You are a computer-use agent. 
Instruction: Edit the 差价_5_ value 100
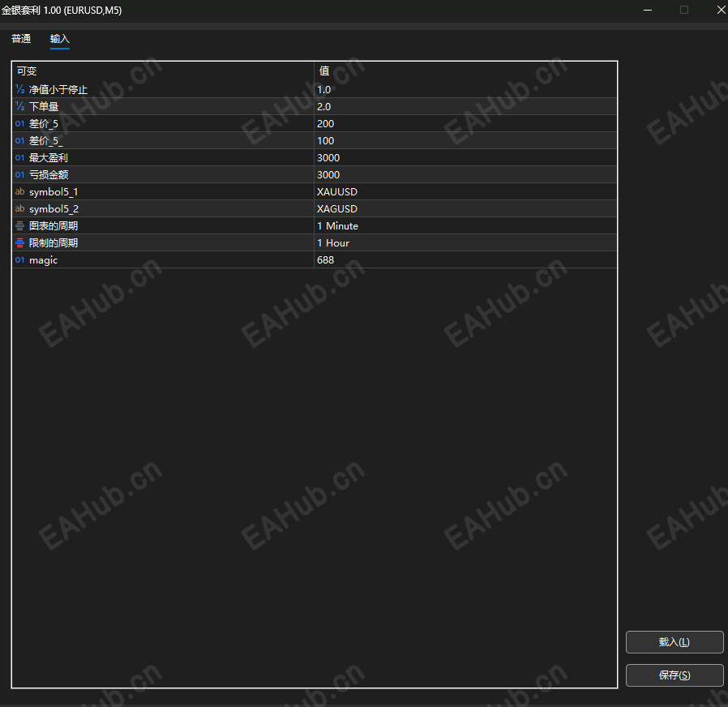[465, 140]
